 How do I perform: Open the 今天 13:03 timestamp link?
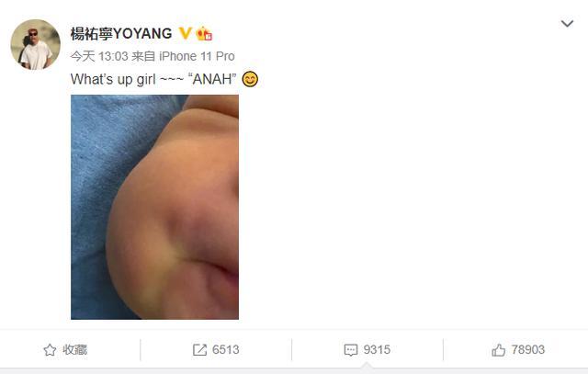[99, 56]
